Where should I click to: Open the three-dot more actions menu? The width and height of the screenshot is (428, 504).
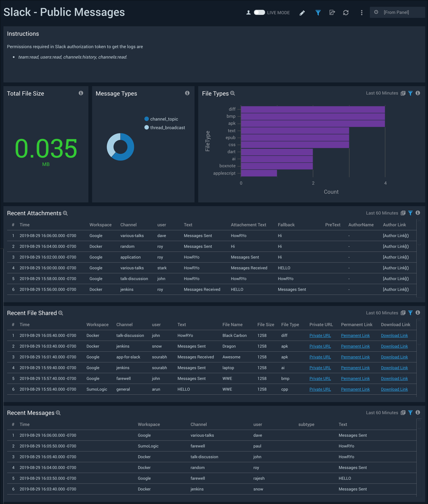tap(361, 12)
